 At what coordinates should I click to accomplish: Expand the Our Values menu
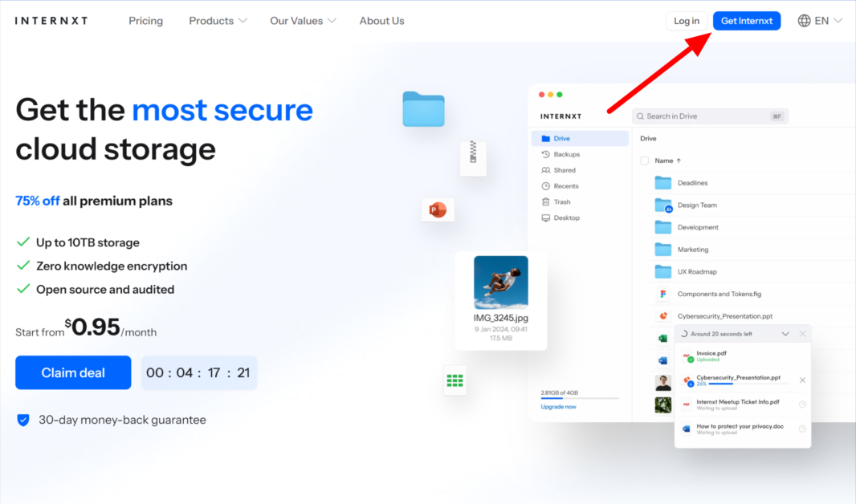[303, 20]
